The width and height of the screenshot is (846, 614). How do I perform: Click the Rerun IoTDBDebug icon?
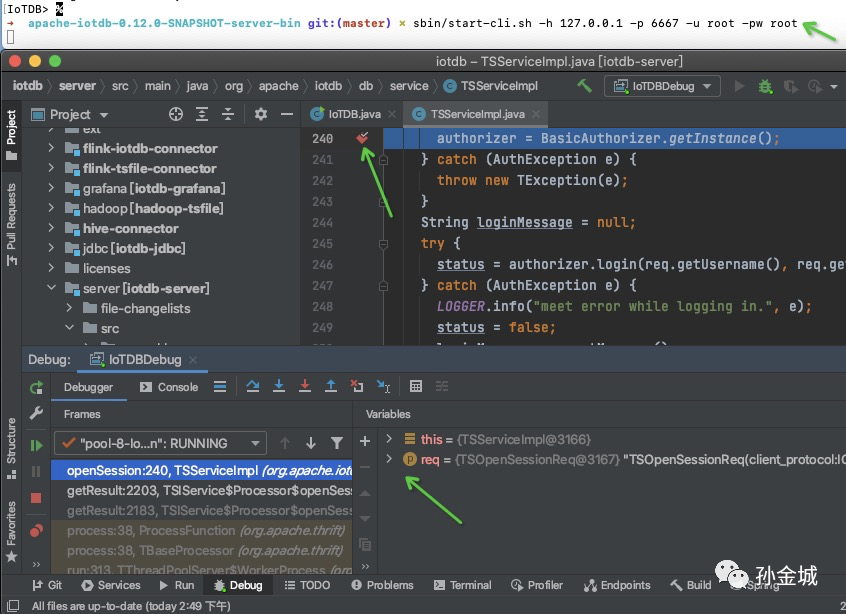point(37,387)
